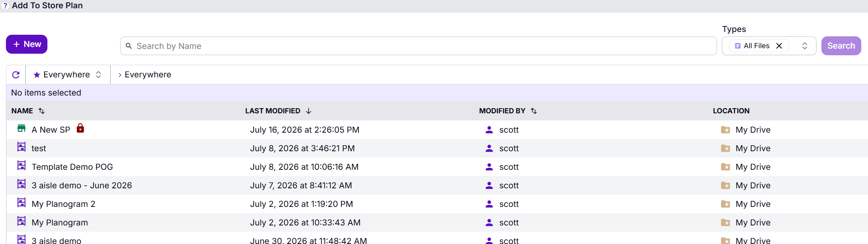Click user icon in My Planogram 2 row
Screen dimensions: 868x244
pos(489,204)
